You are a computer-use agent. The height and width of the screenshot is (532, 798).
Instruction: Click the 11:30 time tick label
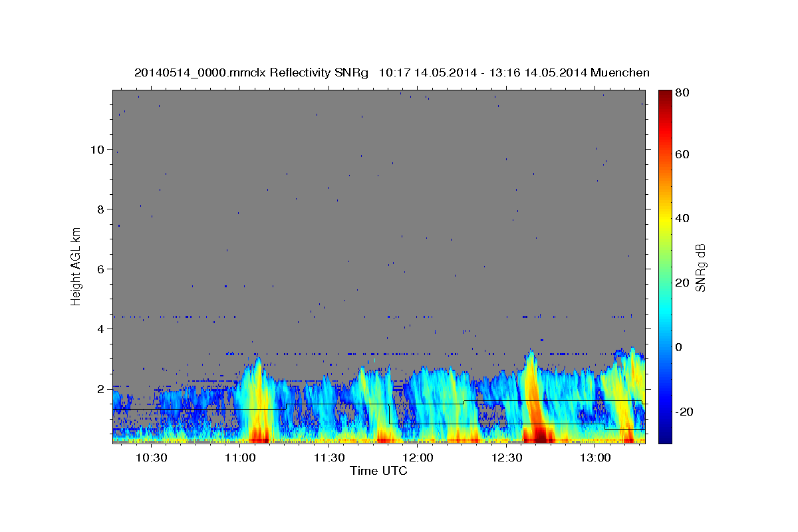tap(329, 458)
